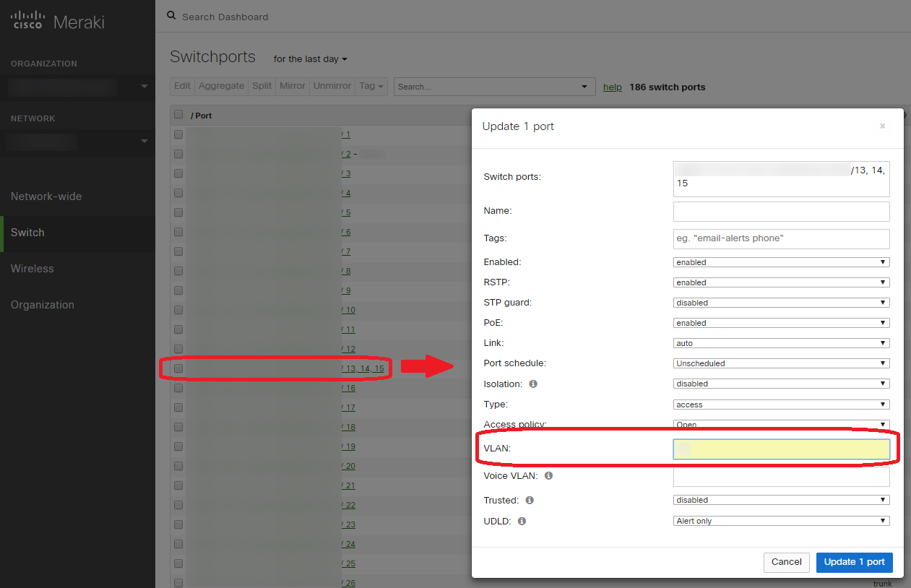Click the VLAN input field
Viewport: 911px width, 588px height.
click(x=781, y=449)
